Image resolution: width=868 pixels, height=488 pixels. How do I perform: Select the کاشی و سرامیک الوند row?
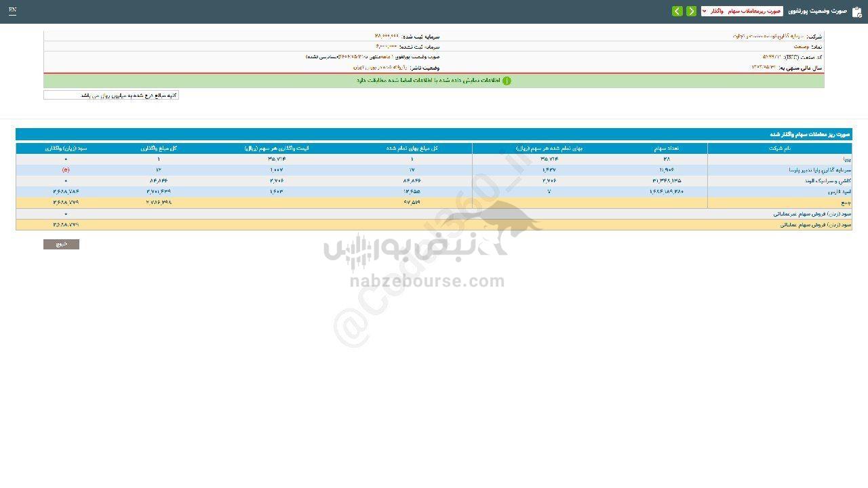[x=434, y=181]
